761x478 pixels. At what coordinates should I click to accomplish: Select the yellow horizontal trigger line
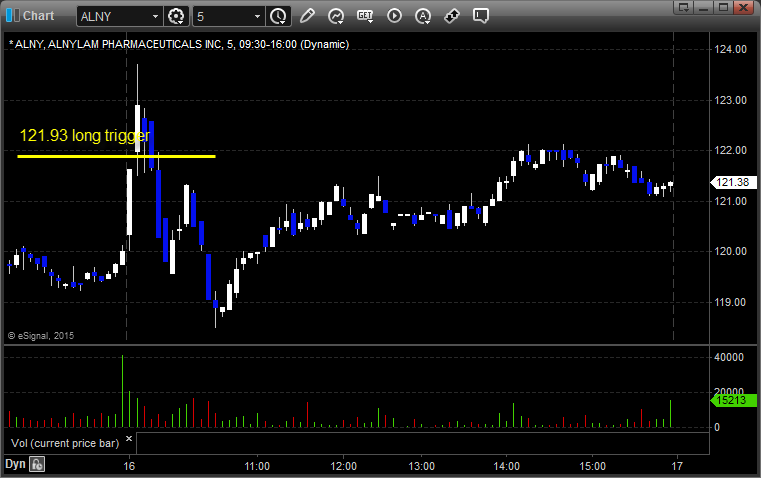pyautogui.click(x=116, y=156)
